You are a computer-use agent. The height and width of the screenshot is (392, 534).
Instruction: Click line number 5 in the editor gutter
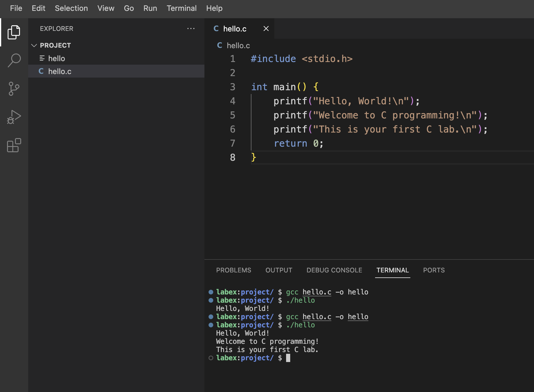pyautogui.click(x=232, y=115)
